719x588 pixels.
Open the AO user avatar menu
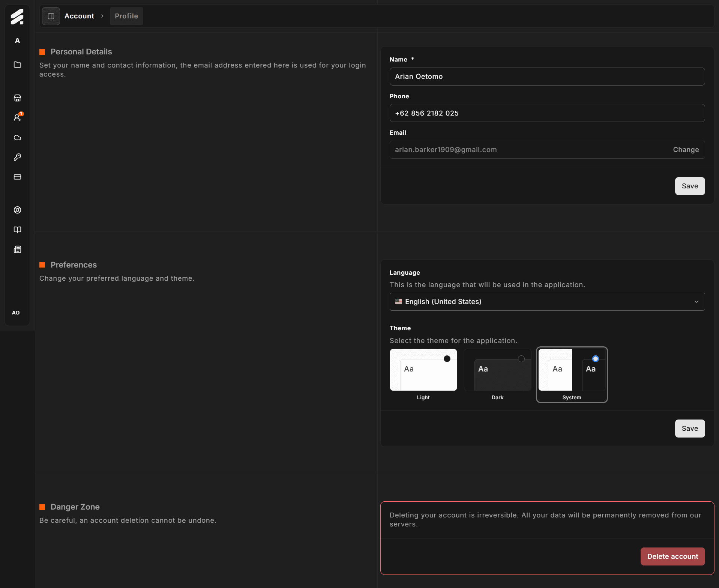pos(16,313)
